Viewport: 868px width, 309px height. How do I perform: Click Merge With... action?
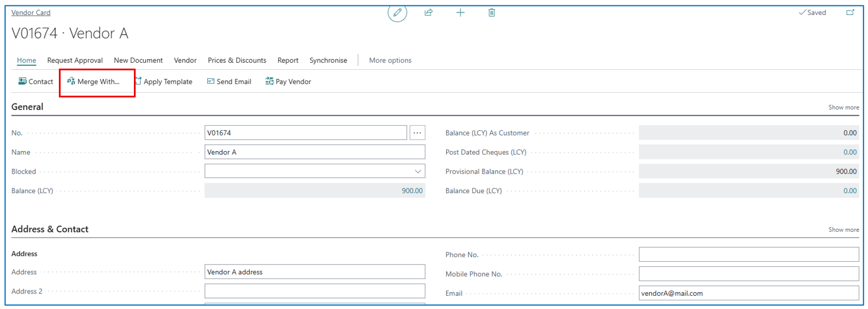click(94, 82)
